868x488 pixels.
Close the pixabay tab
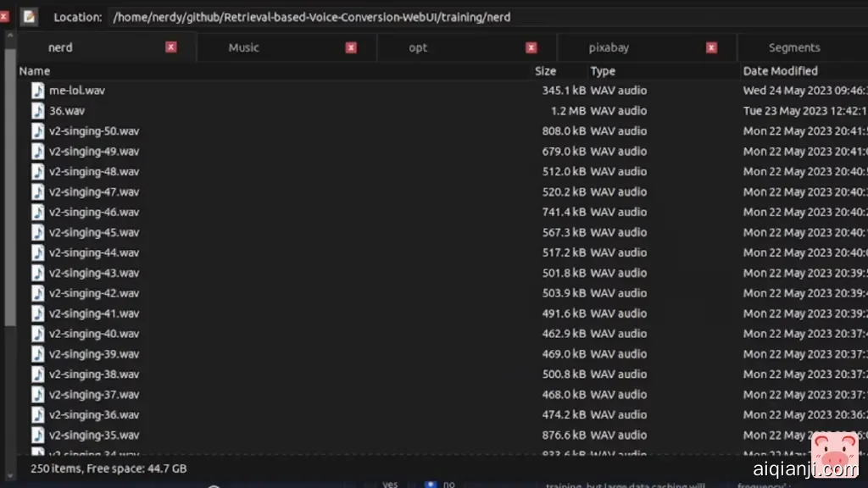711,47
